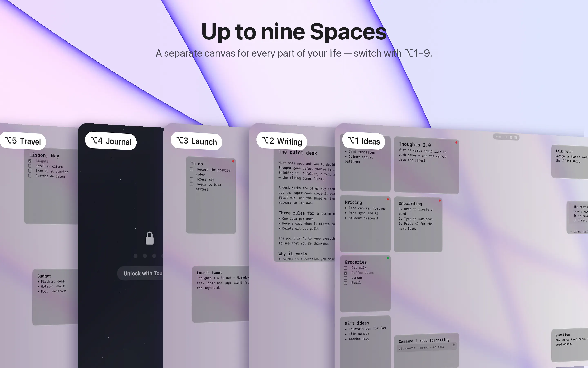Click the Question card title

pyautogui.click(x=562, y=335)
